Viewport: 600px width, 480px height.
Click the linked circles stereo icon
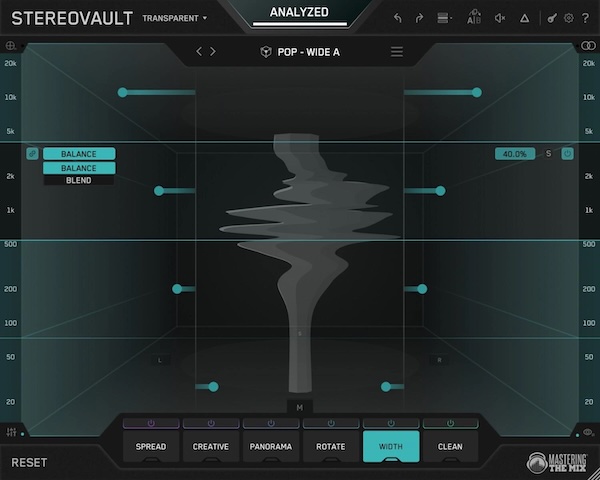[588, 46]
